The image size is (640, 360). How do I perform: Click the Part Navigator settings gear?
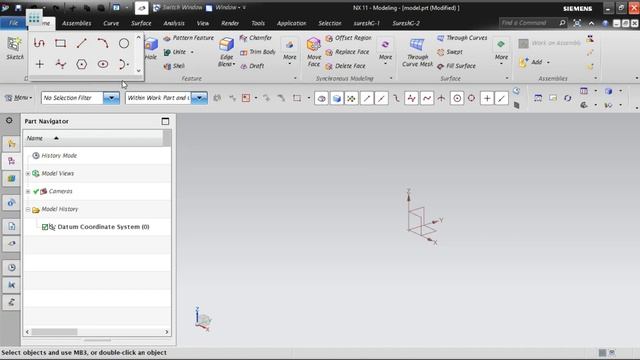point(9,120)
